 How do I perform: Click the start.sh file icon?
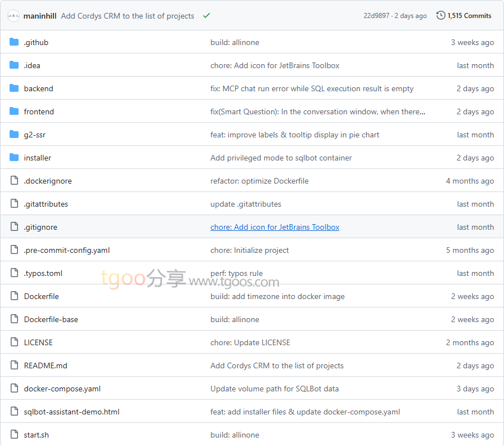14,435
